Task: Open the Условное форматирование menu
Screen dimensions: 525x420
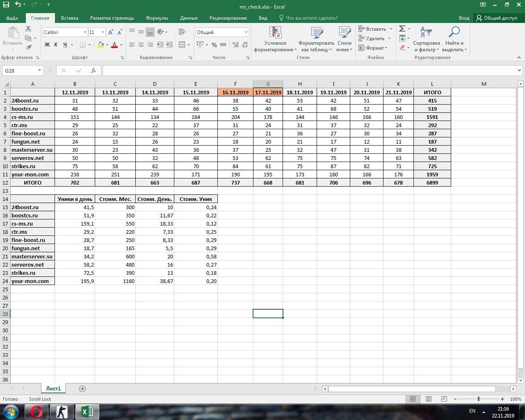Action: [275, 39]
